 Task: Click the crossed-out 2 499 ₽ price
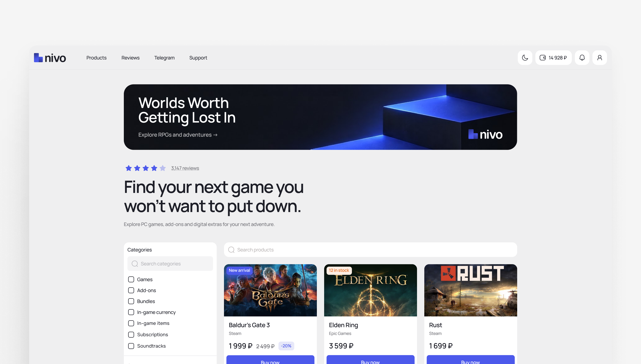[265, 346]
